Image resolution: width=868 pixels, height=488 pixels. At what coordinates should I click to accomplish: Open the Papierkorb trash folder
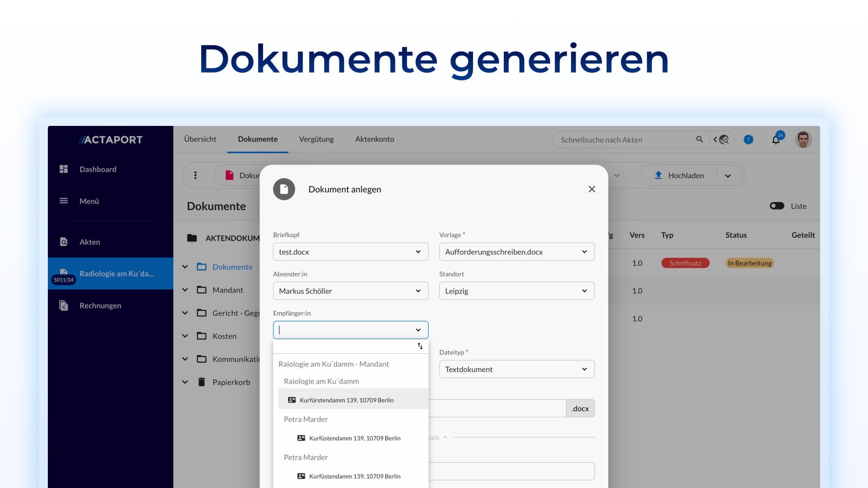coord(231,382)
